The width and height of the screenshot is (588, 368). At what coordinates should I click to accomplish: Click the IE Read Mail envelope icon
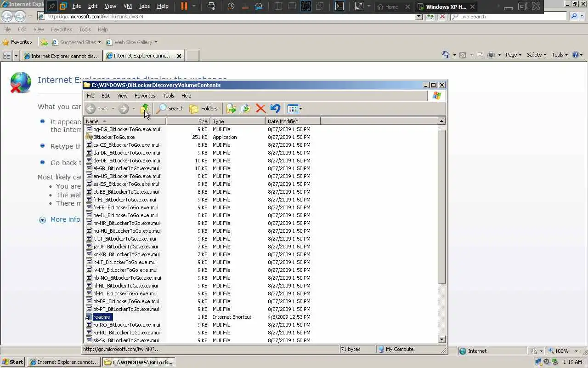point(480,55)
